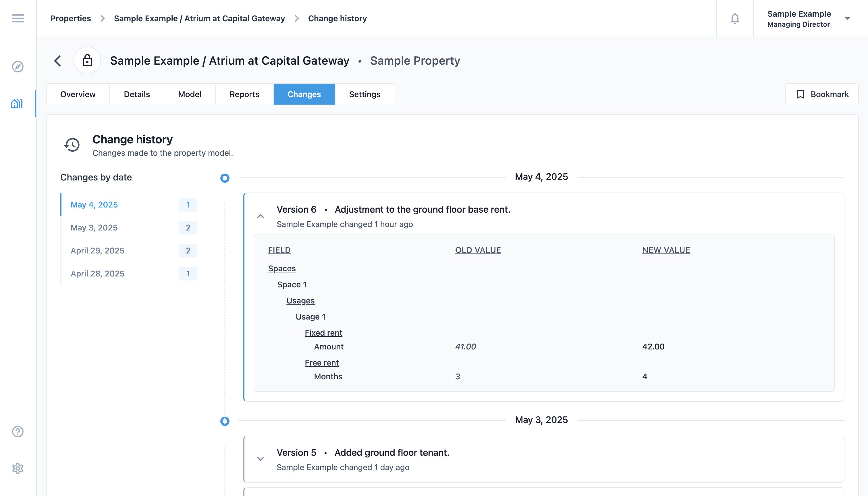Image resolution: width=868 pixels, height=496 pixels.
Task: Click the Sample Property subtitle
Action: (x=415, y=61)
